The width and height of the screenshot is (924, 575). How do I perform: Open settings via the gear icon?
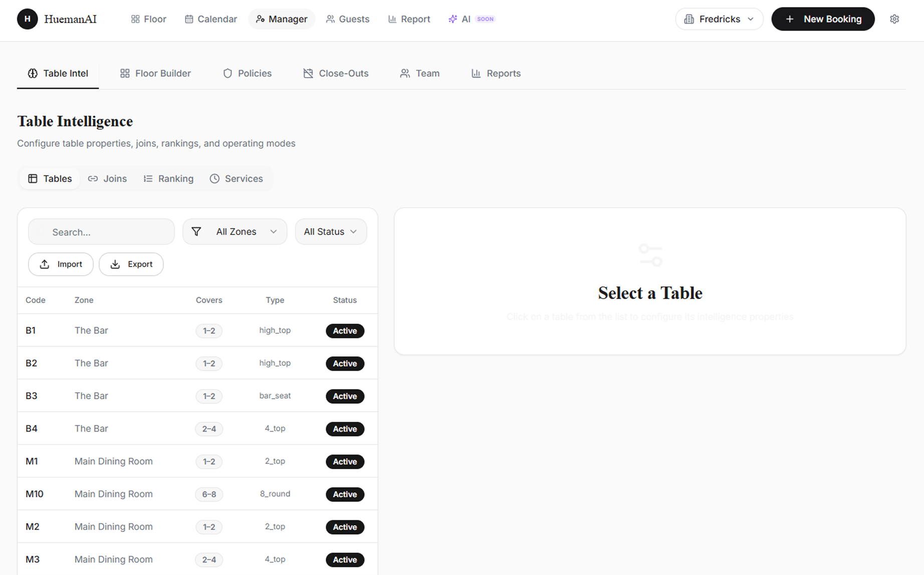[x=894, y=19]
